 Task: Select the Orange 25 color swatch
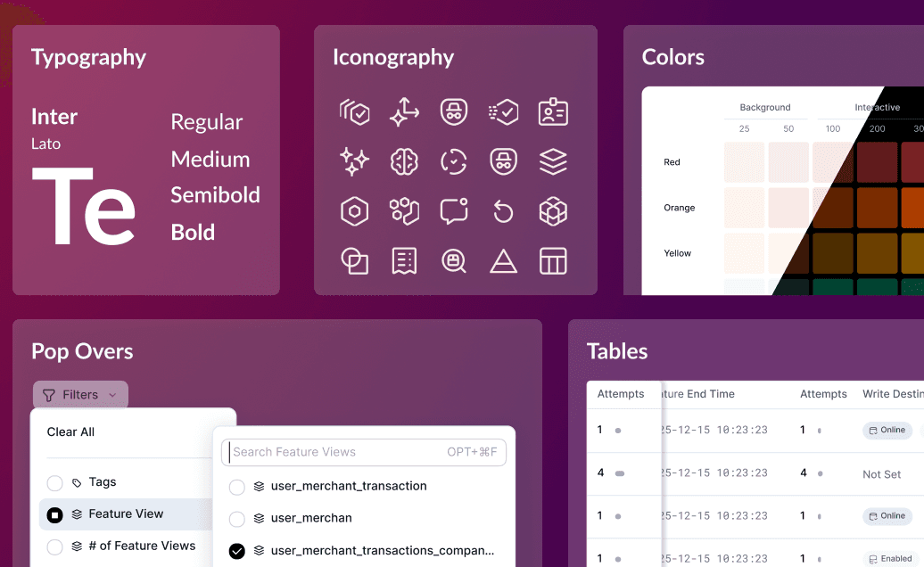(744, 207)
